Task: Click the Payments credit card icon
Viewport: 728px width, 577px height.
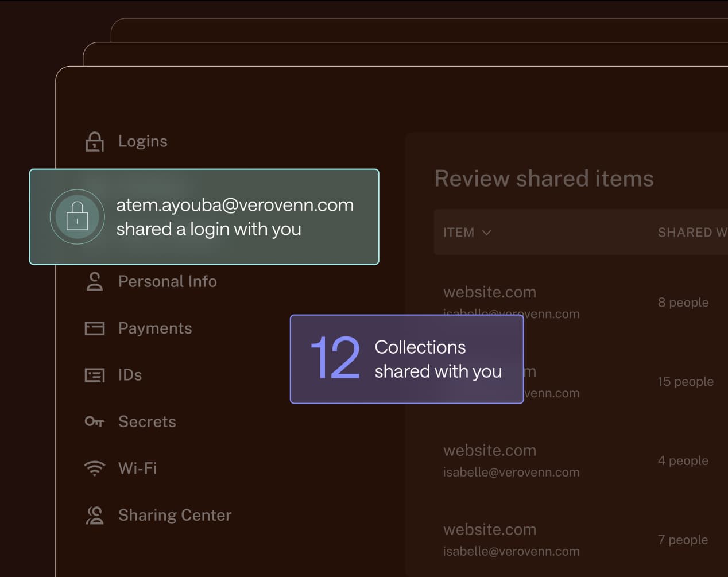Action: click(x=94, y=328)
